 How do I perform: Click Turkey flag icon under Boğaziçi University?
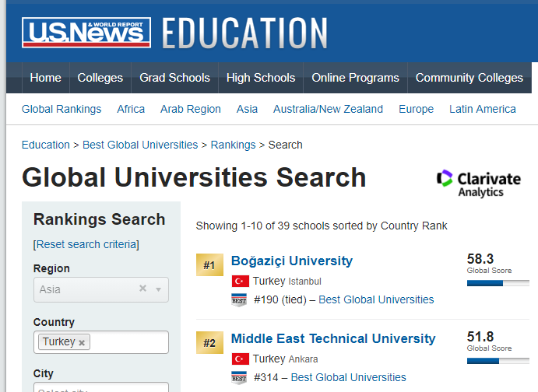point(240,281)
